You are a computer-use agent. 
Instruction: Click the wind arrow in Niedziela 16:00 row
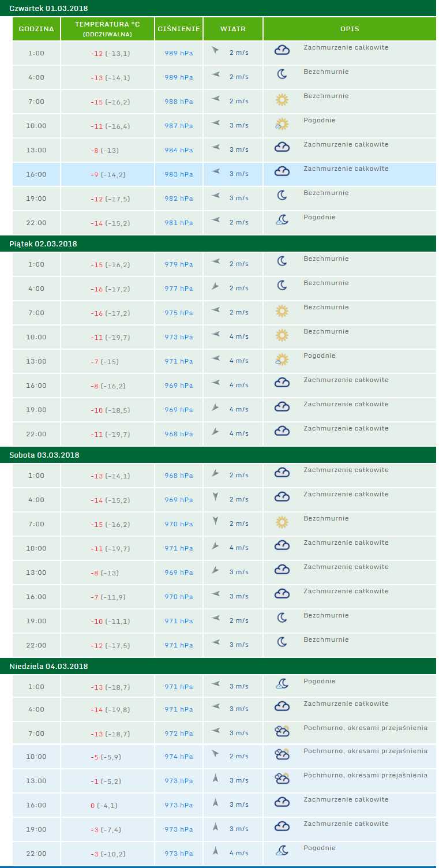click(x=216, y=803)
